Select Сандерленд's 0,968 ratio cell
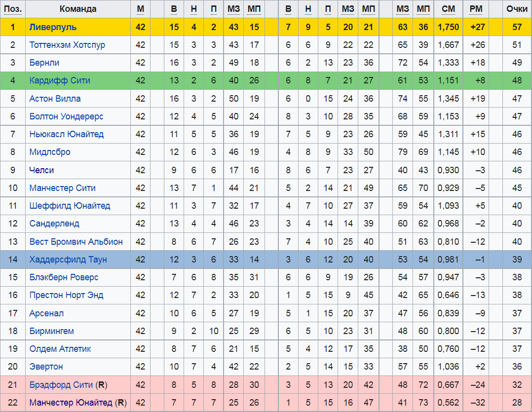Image resolution: width=532 pixels, height=412 pixels. coord(448,224)
